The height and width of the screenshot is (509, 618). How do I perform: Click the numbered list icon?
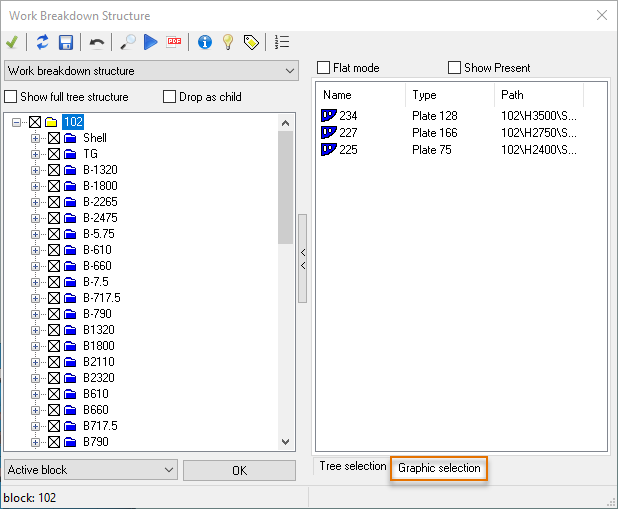click(x=282, y=42)
